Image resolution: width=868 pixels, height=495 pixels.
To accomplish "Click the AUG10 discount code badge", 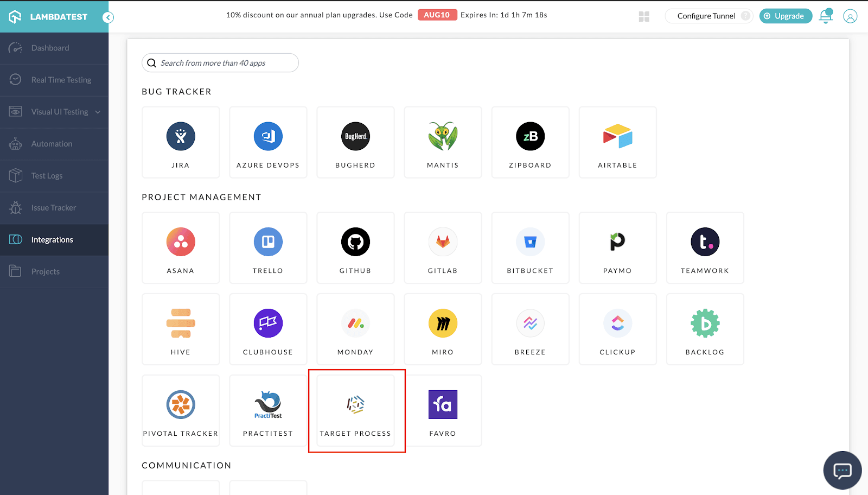I will (437, 15).
